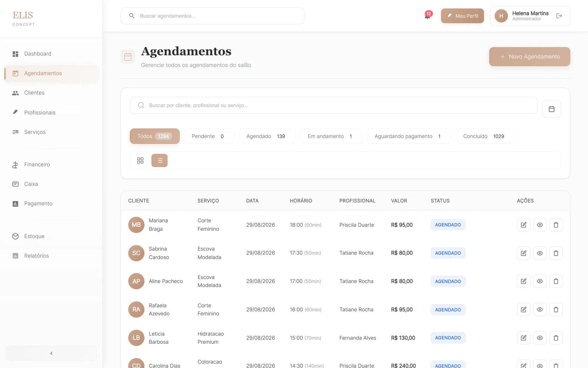The width and height of the screenshot is (588, 368).
Task: Delete Aline Pacheco's appointment
Action: click(556, 281)
